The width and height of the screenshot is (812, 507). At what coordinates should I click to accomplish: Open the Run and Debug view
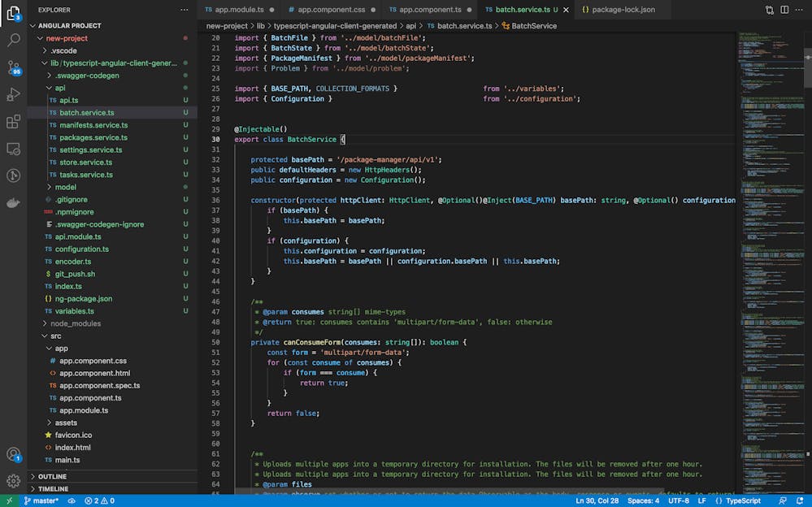tap(13, 94)
